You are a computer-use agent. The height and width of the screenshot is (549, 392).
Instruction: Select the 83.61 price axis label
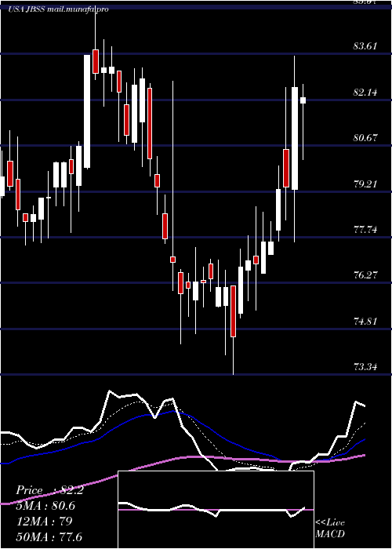365,46
